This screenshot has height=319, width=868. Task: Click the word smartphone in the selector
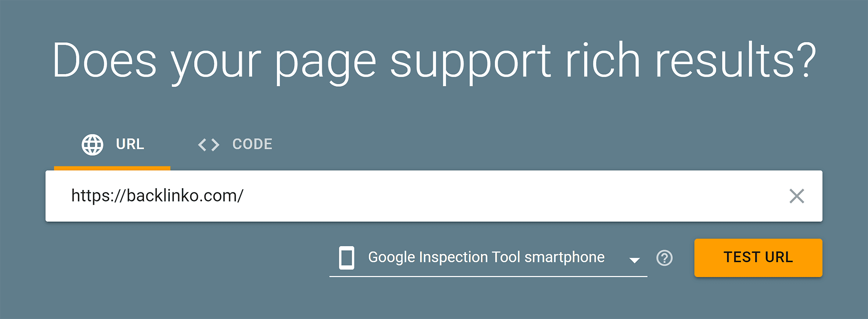pos(565,258)
